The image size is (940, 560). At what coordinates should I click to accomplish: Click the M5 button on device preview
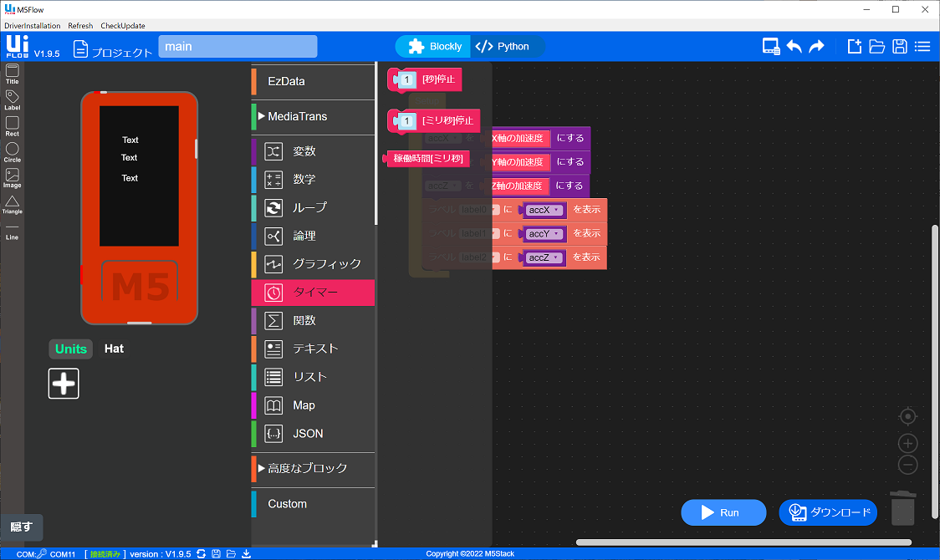pyautogui.click(x=140, y=282)
